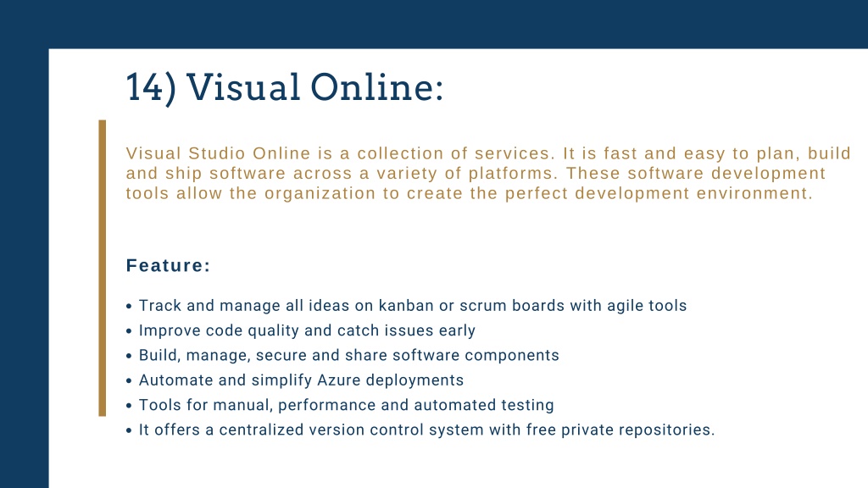Click the 'Feature:' subheading
The image size is (868, 488).
pos(169,265)
